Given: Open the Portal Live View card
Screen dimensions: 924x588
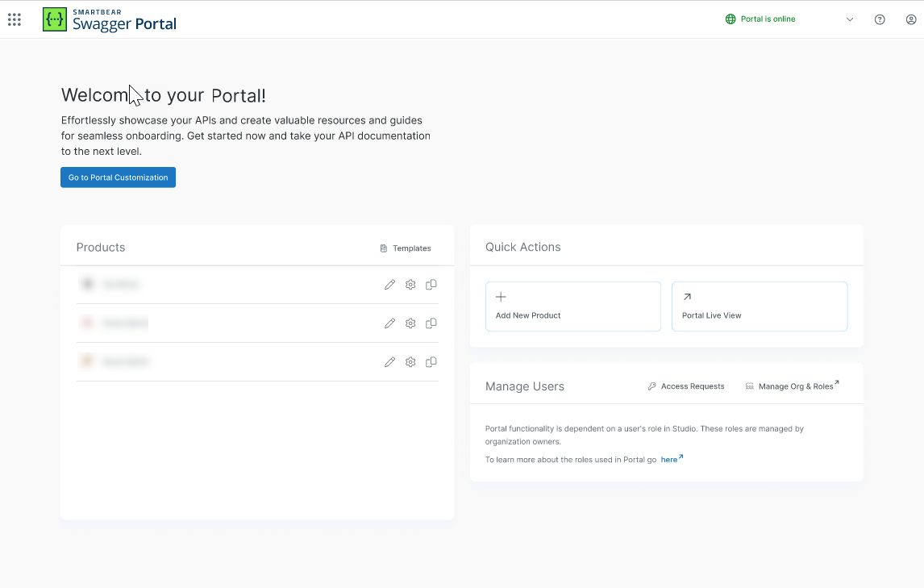Looking at the screenshot, I should [759, 307].
